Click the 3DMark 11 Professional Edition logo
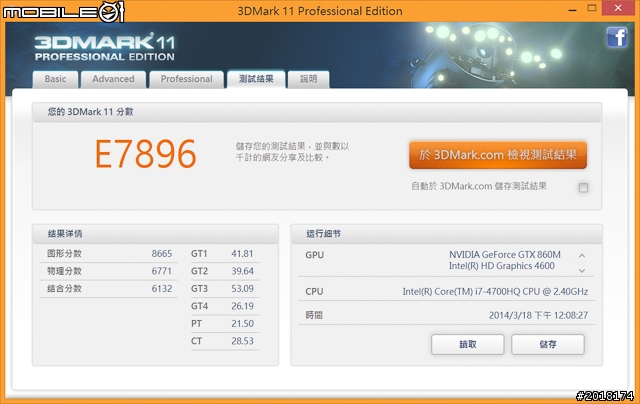Image resolution: width=640 pixels, height=404 pixels. click(x=104, y=48)
